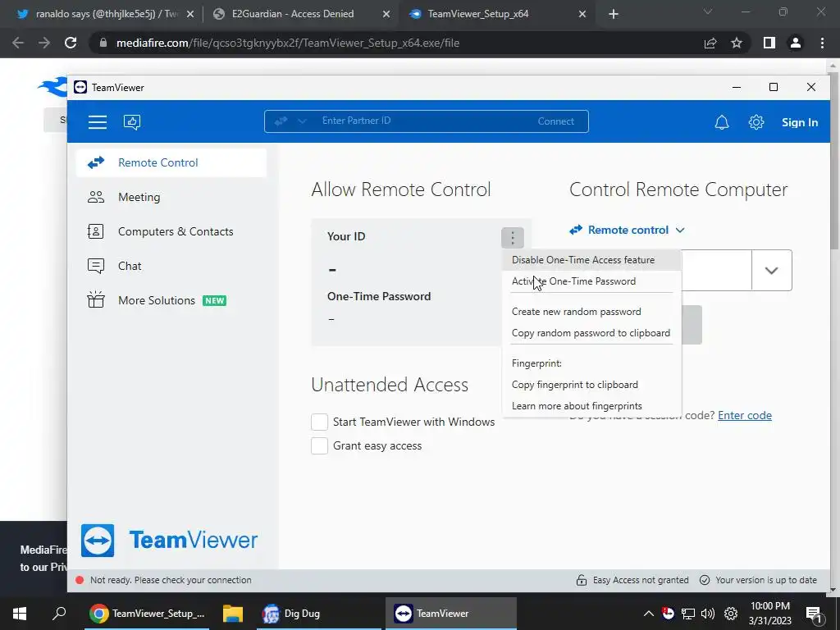Click the three-dot menu next to Your ID
Viewport: 840px width, 630px height.
512,237
